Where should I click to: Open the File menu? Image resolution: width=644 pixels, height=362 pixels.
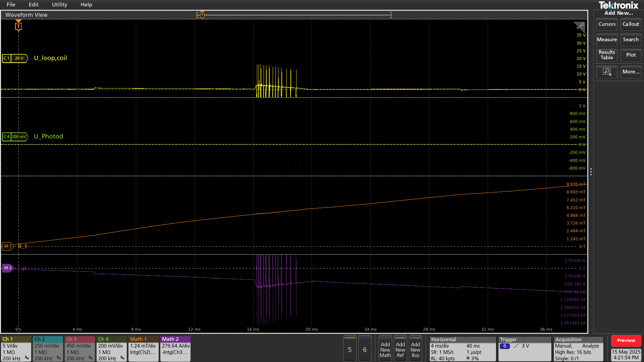11,5
